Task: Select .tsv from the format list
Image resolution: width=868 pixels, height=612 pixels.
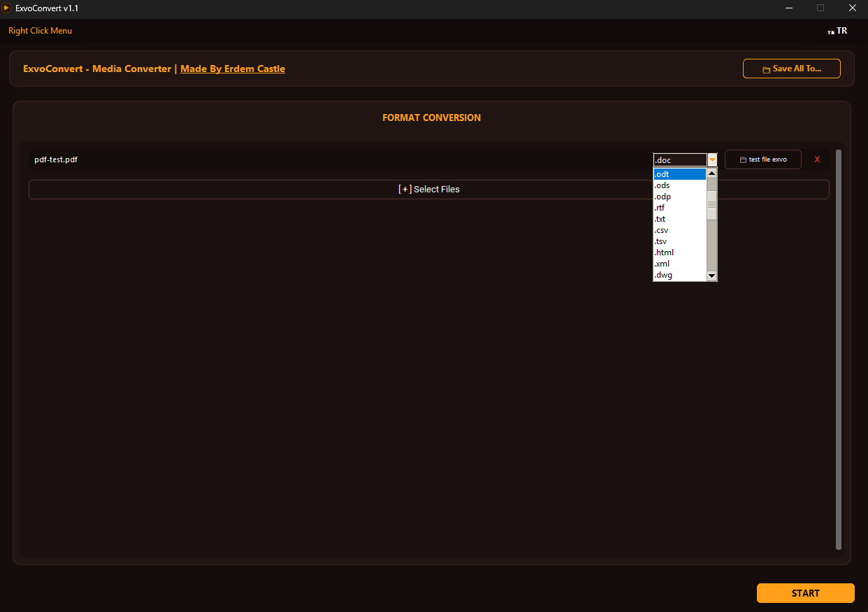Action: (x=679, y=241)
